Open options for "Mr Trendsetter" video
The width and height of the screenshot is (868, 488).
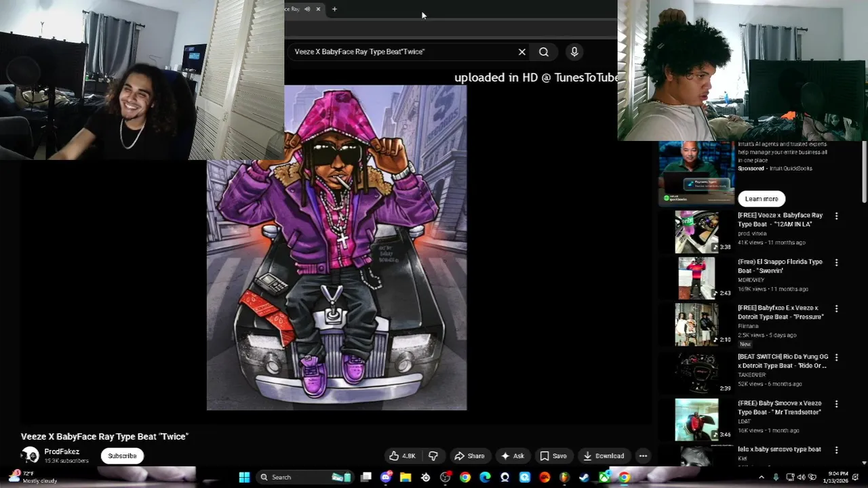click(836, 404)
